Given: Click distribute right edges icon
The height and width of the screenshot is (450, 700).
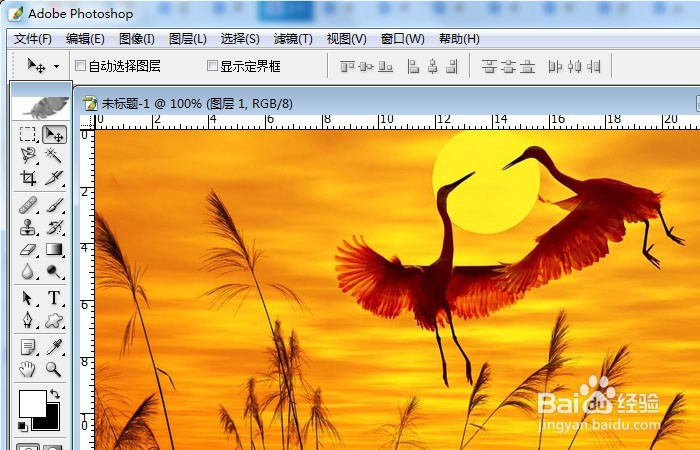Looking at the screenshot, I should [594, 67].
